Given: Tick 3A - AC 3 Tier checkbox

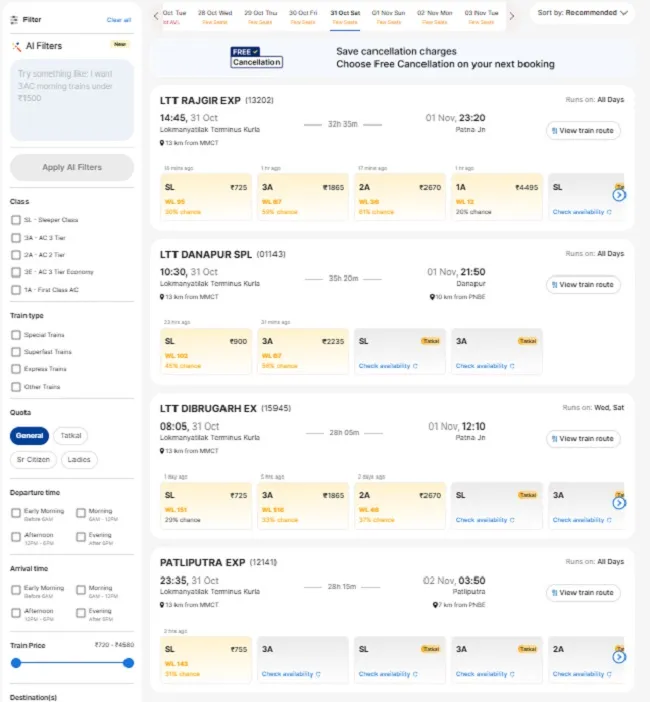Looking at the screenshot, I should pos(16,238).
